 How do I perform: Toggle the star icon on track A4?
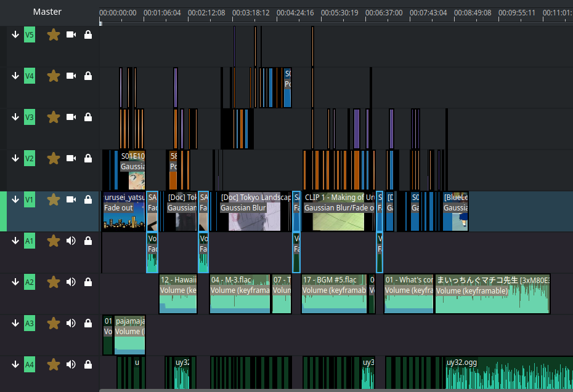tap(54, 364)
